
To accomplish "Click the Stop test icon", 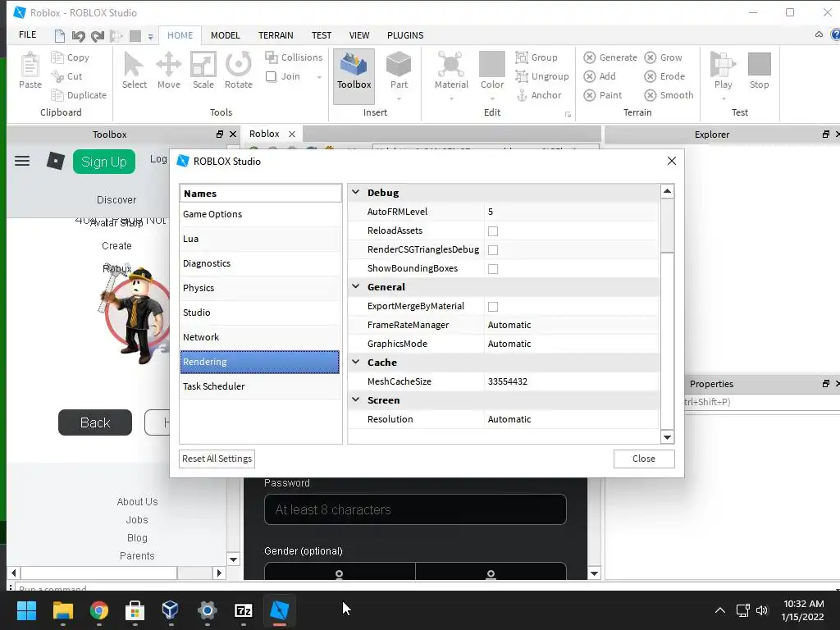I will (x=759, y=64).
